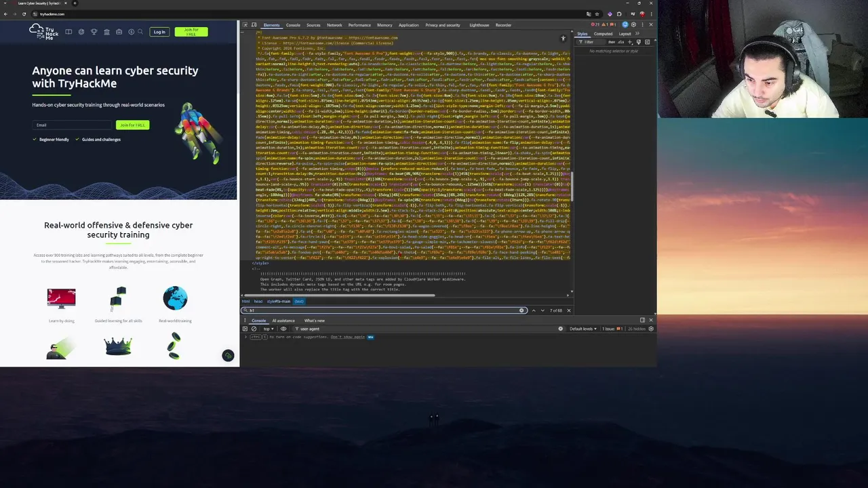Click the Elements search field containing h1
The image size is (868, 488).
point(383,310)
